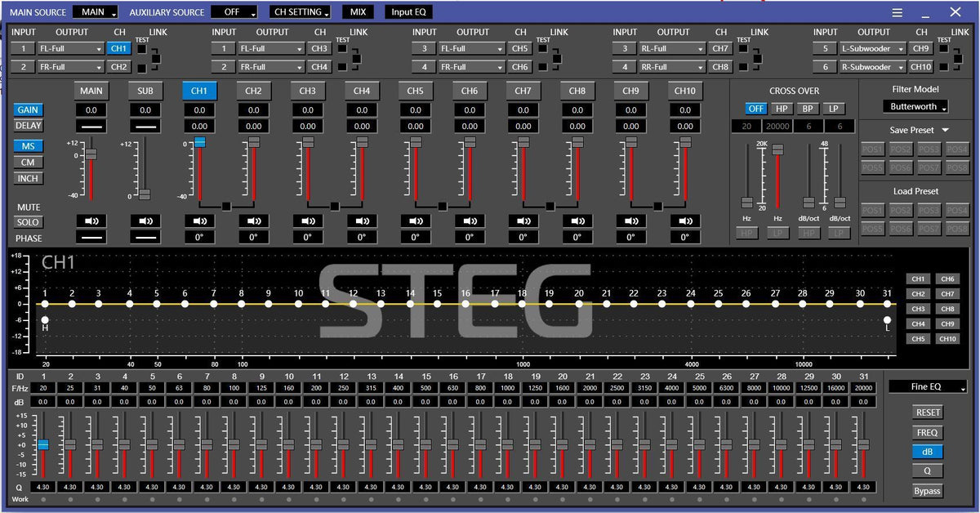Mute the SUB channel speaker icon
Viewport: 980px width, 513px height.
click(145, 221)
